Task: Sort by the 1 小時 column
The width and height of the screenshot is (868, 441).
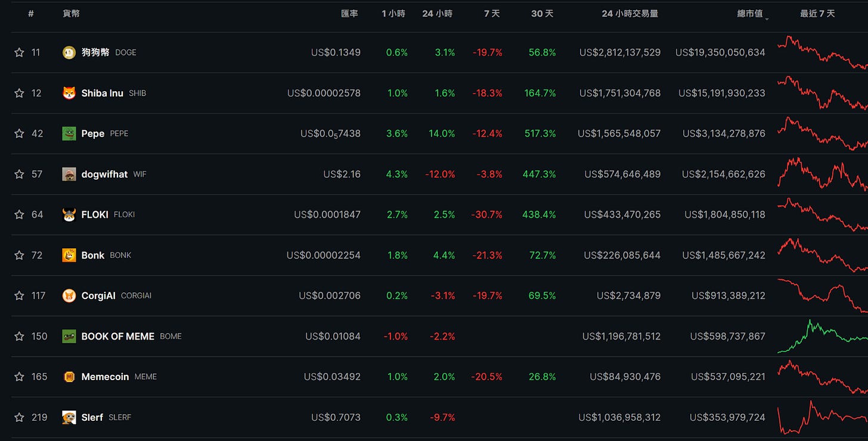Action: pyautogui.click(x=393, y=13)
